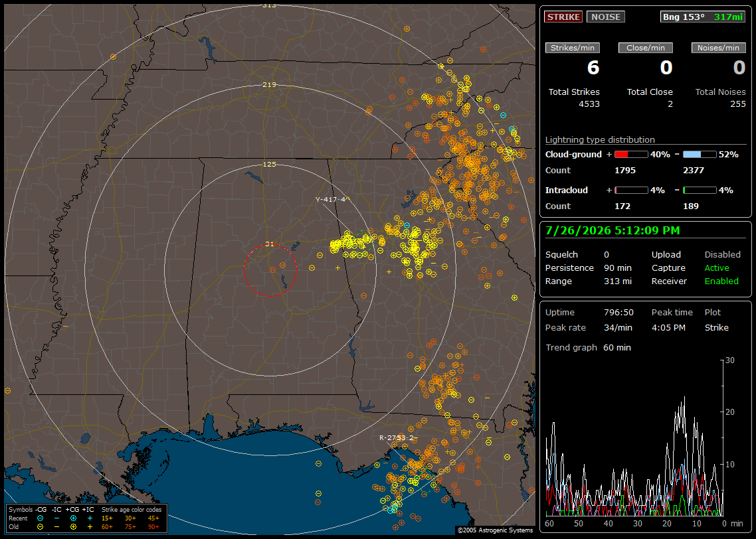Select the STRIKE mode button
756x539 pixels.
coord(563,17)
